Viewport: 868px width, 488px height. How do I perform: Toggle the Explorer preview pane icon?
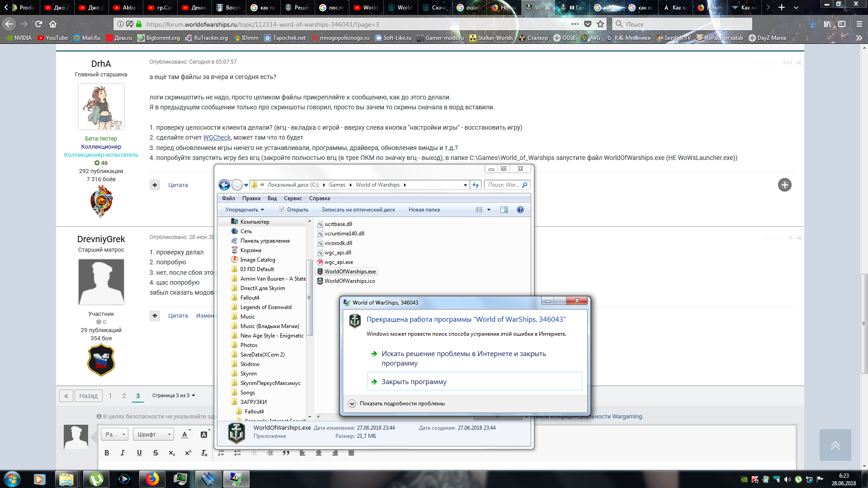[x=504, y=210]
